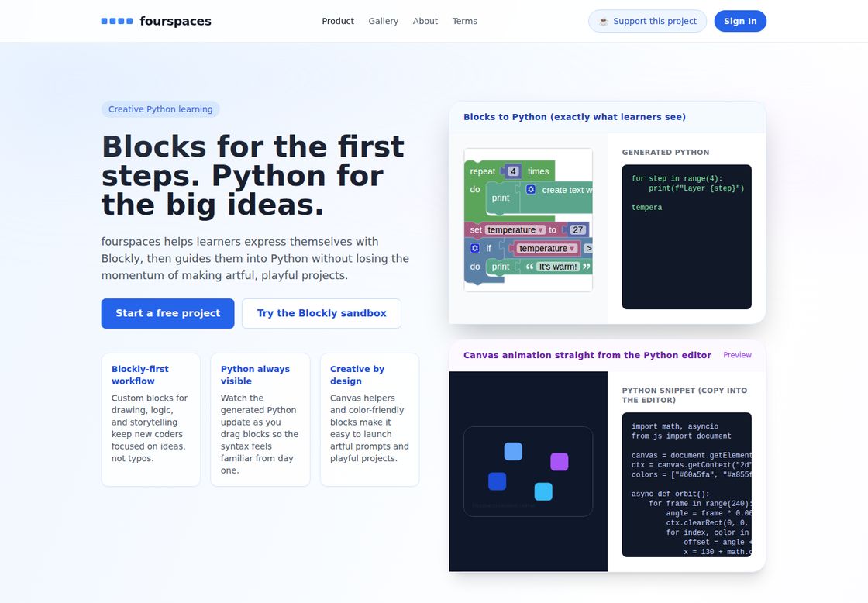Click the fourspaces wordmark
The height and width of the screenshot is (603, 868).
pos(175,21)
